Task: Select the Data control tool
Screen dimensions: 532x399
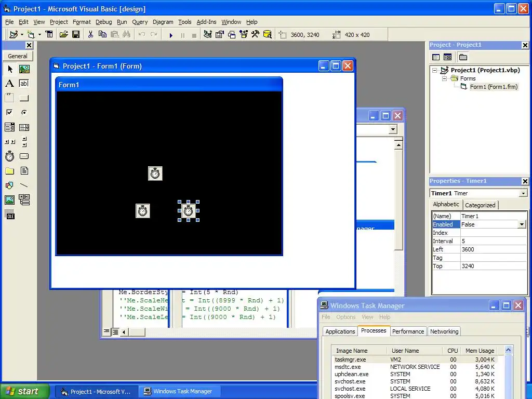Action: point(24,200)
